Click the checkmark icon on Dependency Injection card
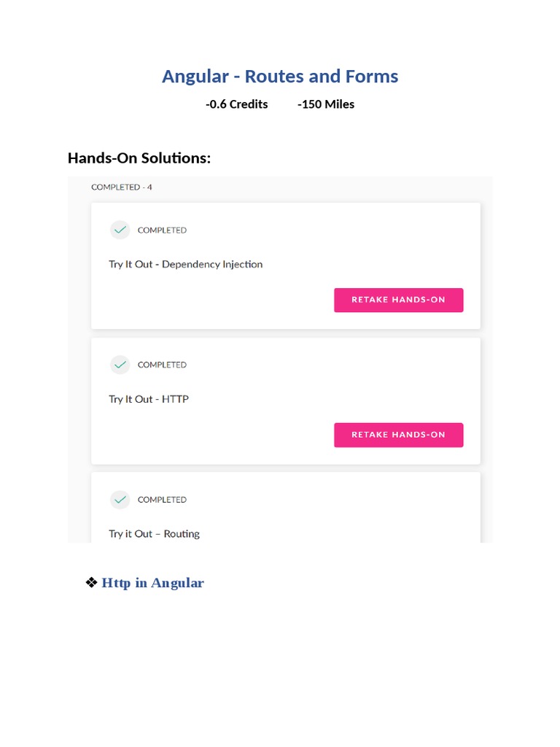The width and height of the screenshot is (560, 747). [120, 230]
